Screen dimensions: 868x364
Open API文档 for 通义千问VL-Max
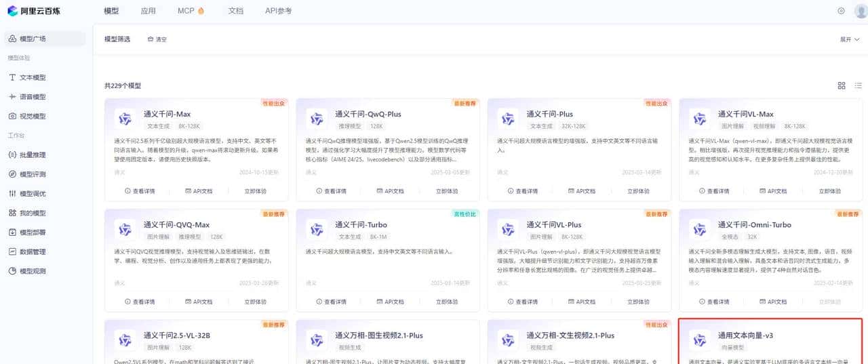[x=773, y=191]
